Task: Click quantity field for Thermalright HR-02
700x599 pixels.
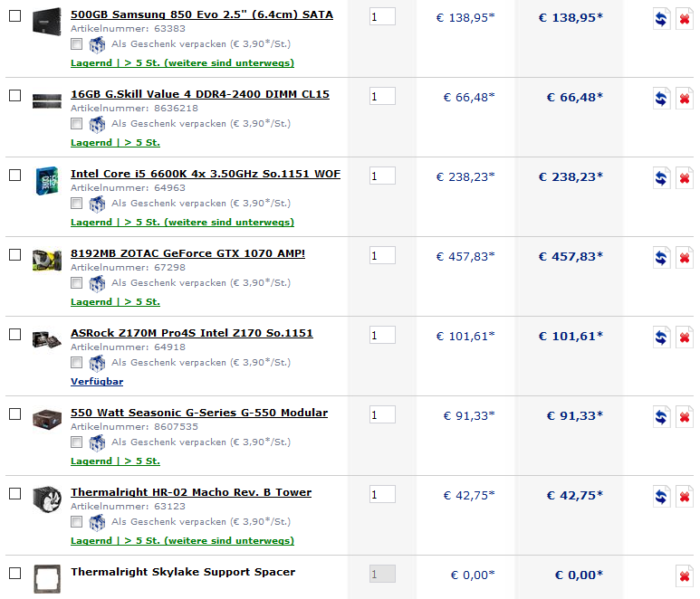Action: click(382, 494)
